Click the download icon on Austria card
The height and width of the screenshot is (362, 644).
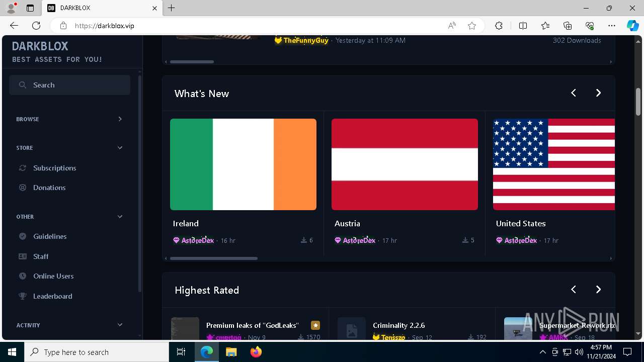[x=465, y=240]
